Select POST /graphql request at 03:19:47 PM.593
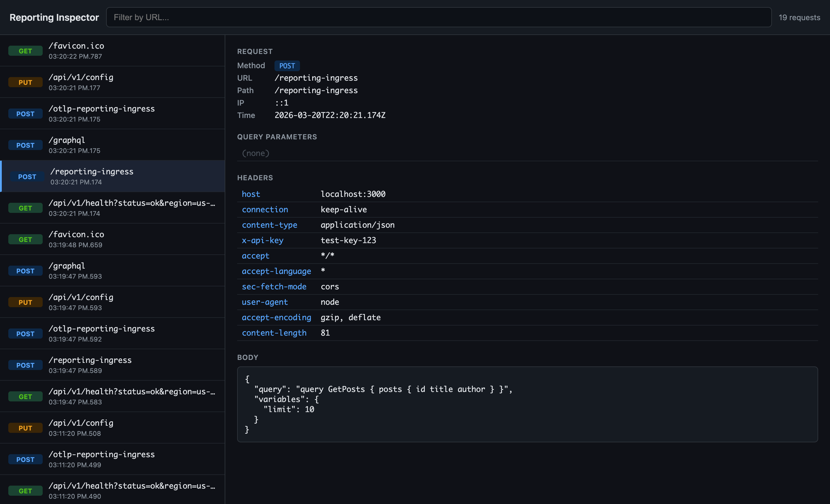The width and height of the screenshot is (830, 504). click(x=112, y=270)
